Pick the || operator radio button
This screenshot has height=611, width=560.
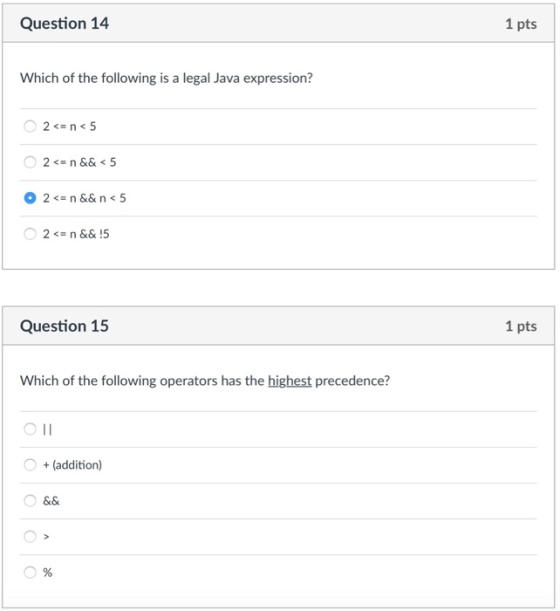pyautogui.click(x=30, y=429)
